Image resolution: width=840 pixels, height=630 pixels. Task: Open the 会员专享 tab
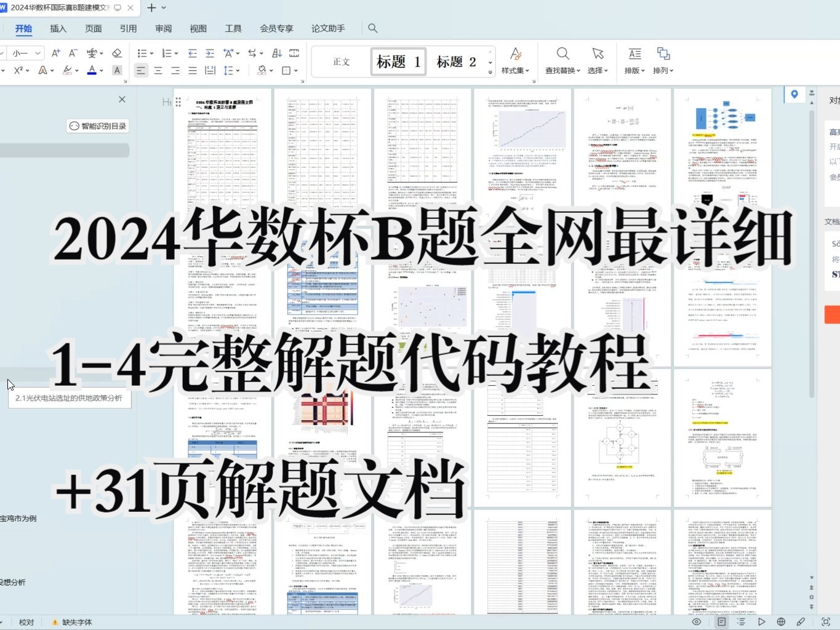[276, 28]
